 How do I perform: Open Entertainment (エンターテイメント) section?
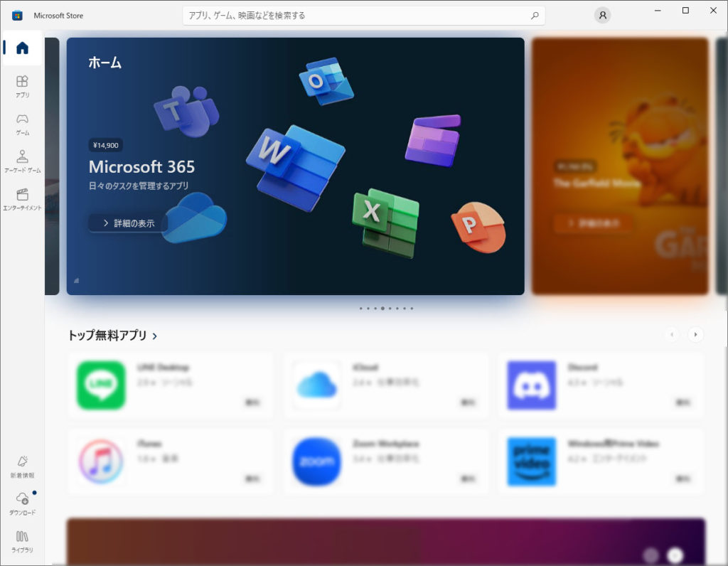[22, 199]
